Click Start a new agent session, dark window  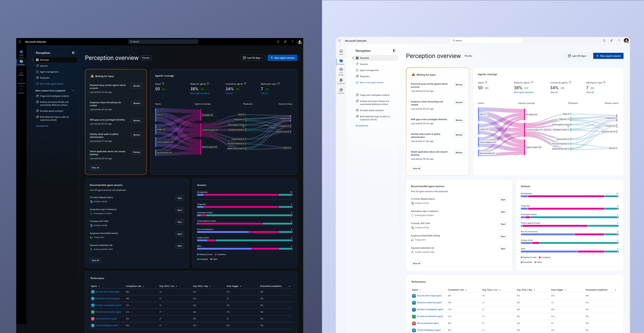coord(49,84)
